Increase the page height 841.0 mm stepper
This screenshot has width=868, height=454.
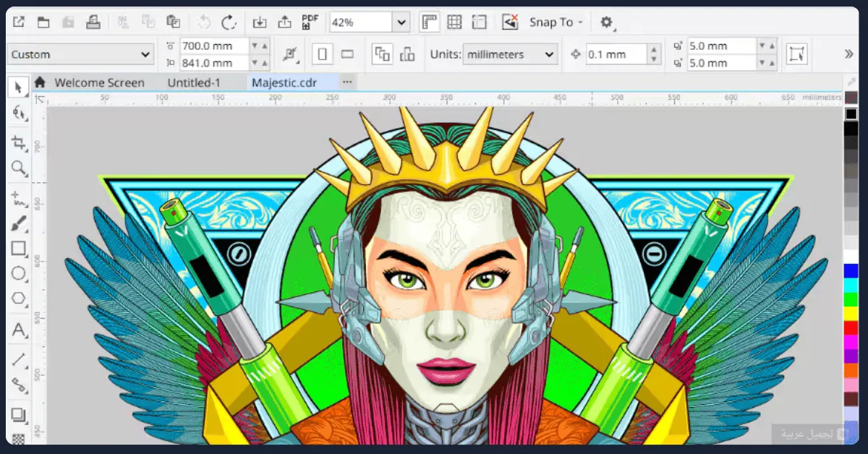[x=265, y=63]
